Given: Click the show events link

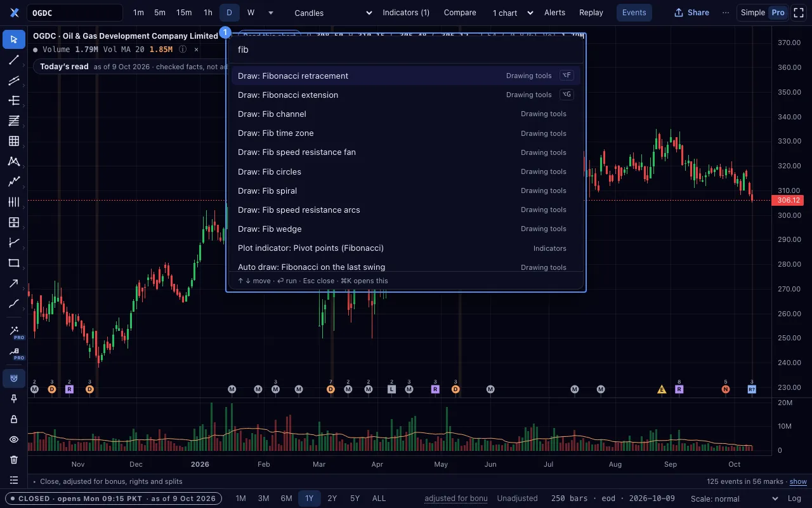Looking at the screenshot, I should coord(798,482).
